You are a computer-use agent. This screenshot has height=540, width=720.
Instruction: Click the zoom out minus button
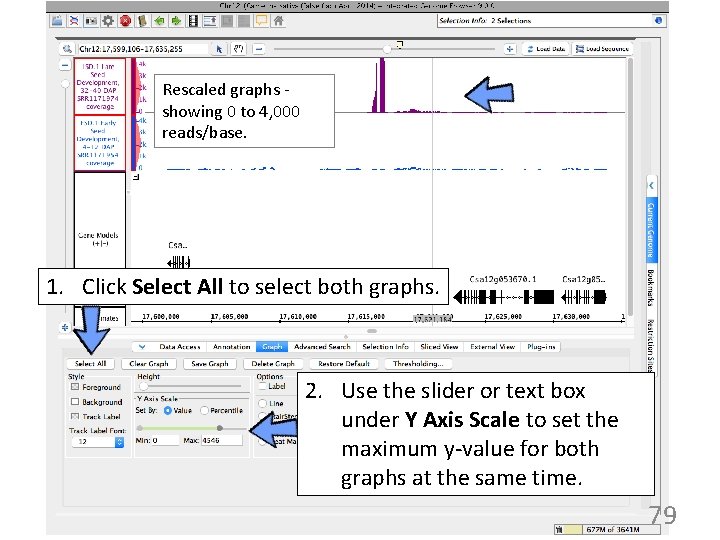coord(259,49)
